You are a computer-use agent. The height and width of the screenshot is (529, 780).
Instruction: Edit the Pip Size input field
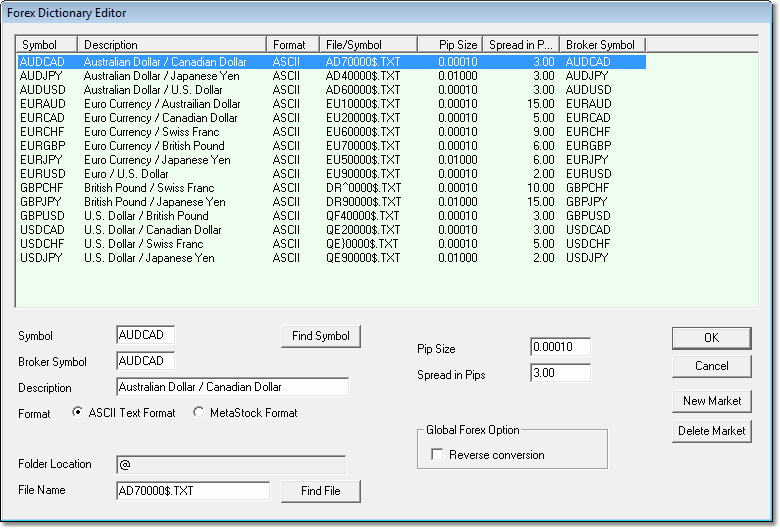pyautogui.click(x=560, y=348)
